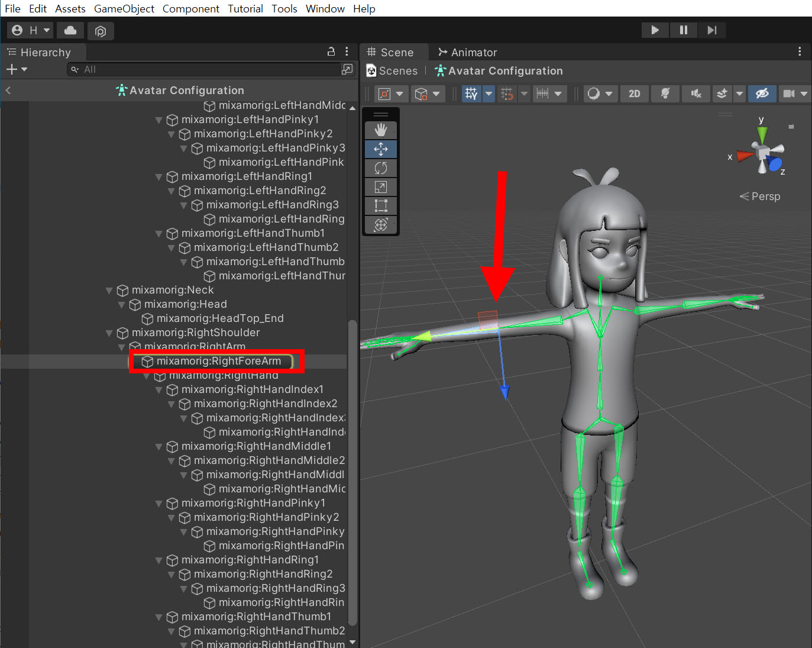Pause the editor playback
Image resolution: width=812 pixels, height=648 pixels.
click(684, 30)
